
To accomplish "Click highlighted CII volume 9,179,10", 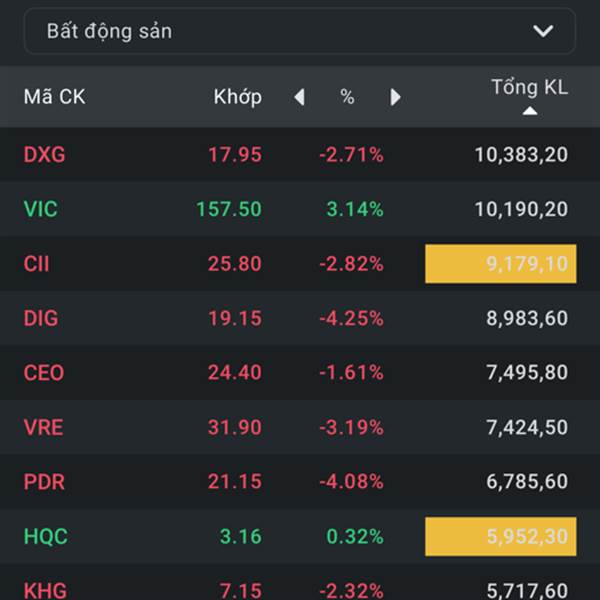I will [x=500, y=264].
